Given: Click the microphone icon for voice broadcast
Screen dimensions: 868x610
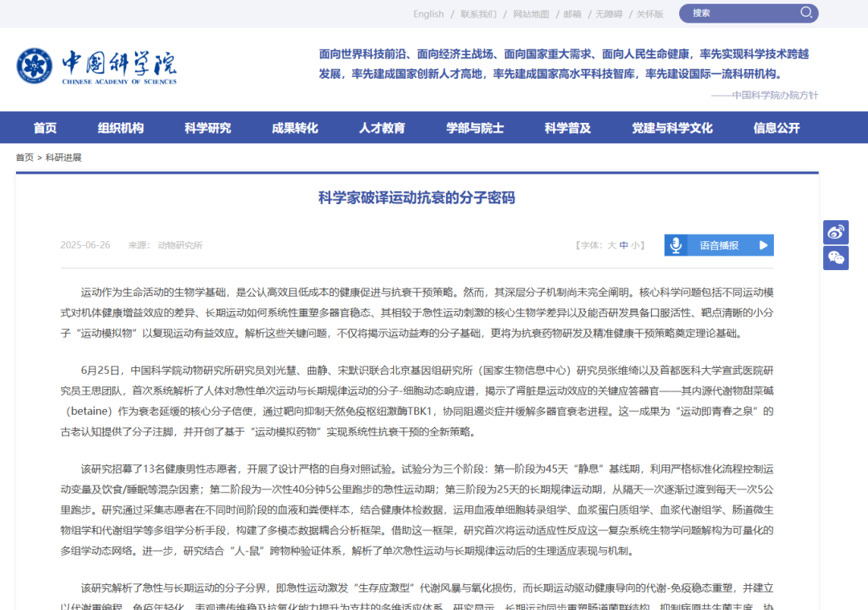Looking at the screenshot, I should coord(676,245).
